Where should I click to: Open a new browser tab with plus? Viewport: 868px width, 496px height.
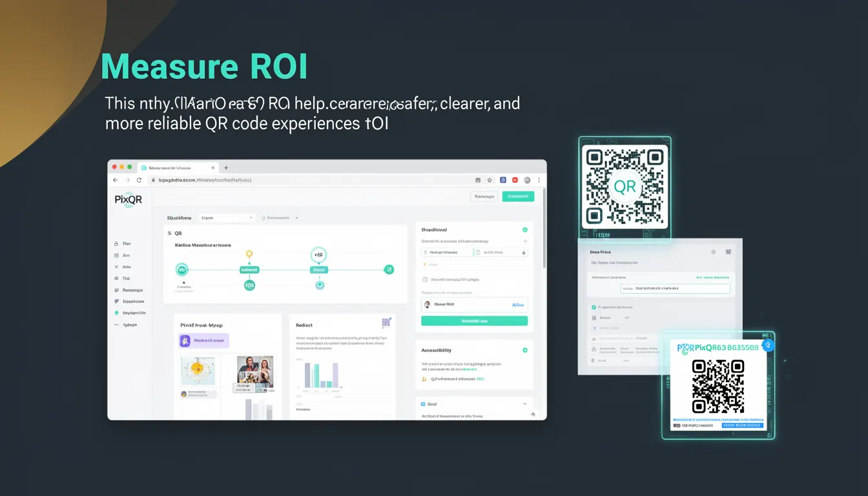[x=226, y=168]
